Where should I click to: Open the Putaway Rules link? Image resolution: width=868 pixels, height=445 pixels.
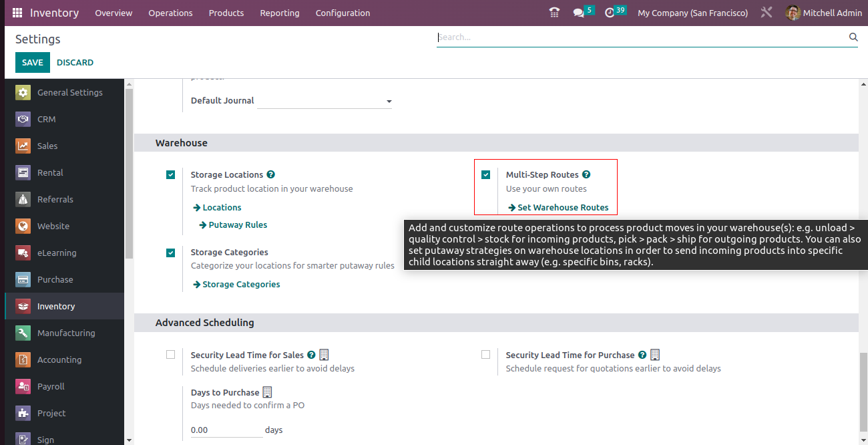(237, 225)
